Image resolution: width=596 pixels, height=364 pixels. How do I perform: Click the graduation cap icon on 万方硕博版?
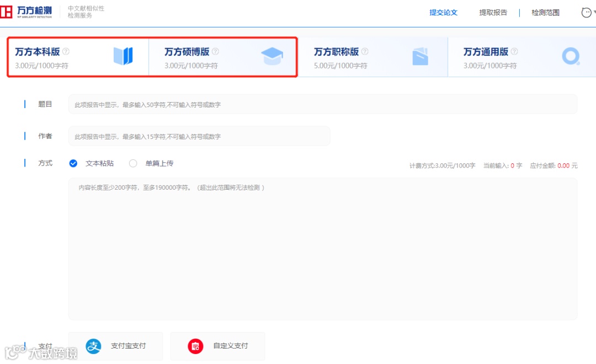tap(272, 56)
